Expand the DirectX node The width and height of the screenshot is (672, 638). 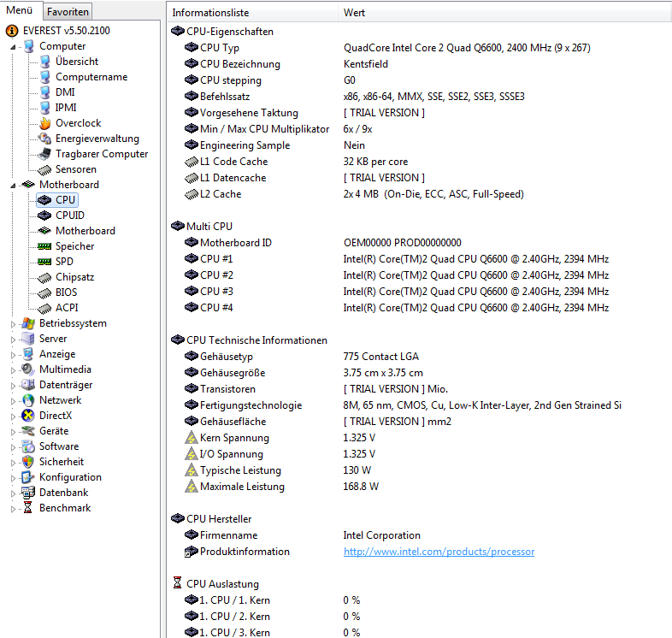[x=13, y=416]
